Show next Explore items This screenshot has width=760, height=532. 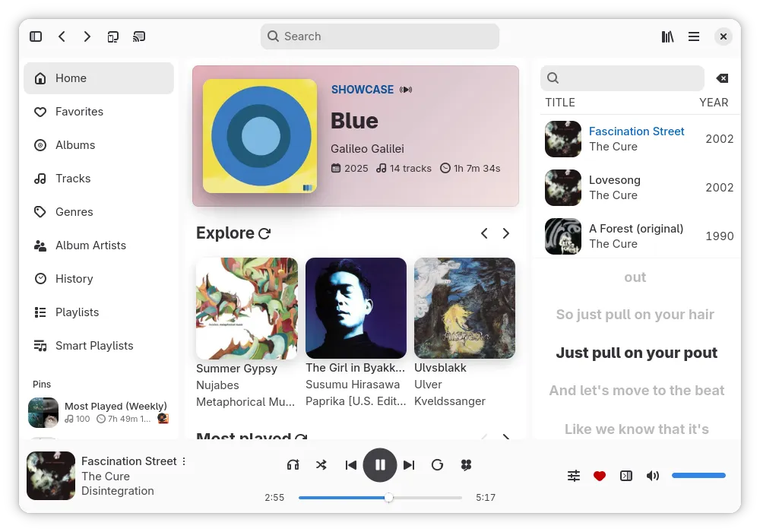pos(506,233)
